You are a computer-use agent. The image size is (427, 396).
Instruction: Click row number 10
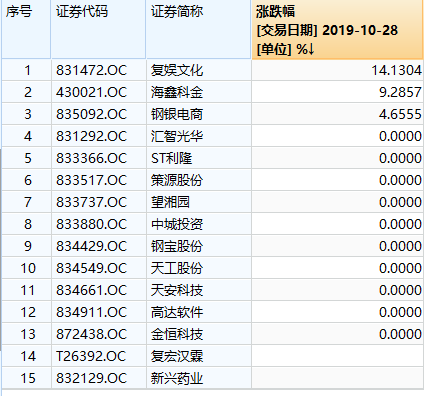pyautogui.click(x=28, y=268)
